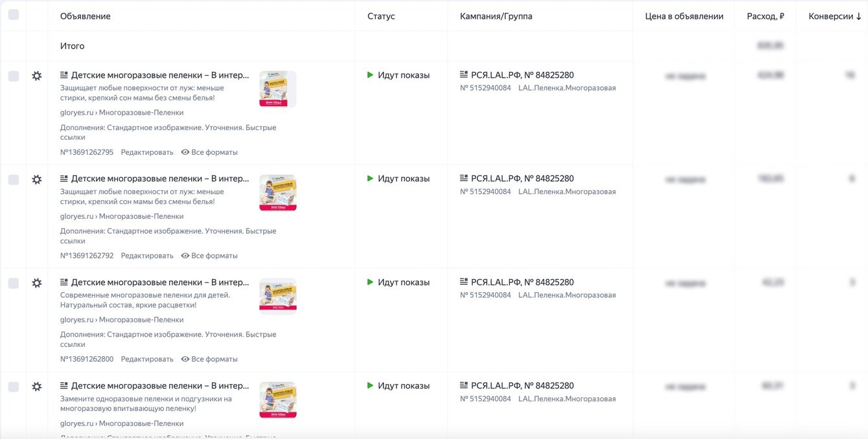Show all formats for ad №13691262795
The image size is (868, 439).
209,152
